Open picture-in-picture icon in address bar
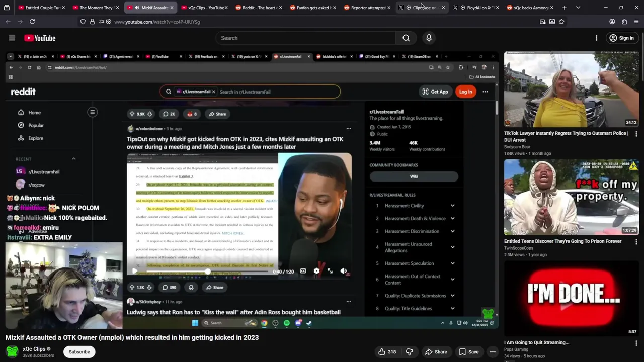The image size is (644, 362). pos(542,22)
